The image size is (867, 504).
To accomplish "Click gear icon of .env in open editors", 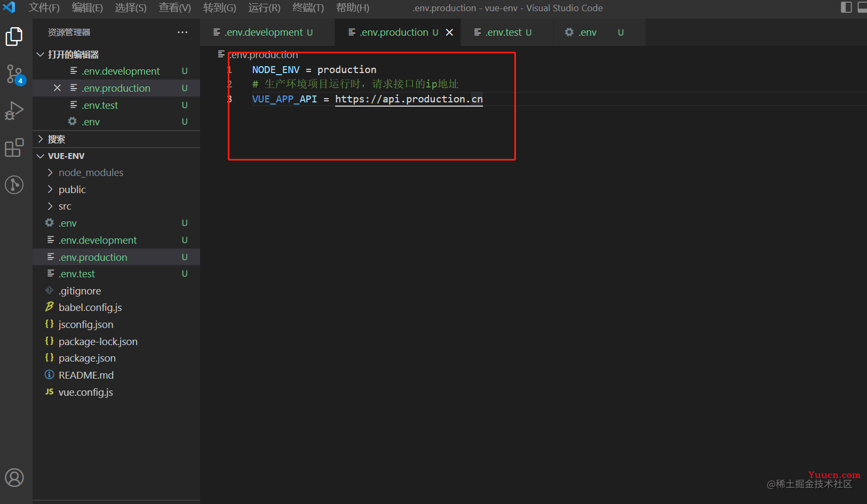I will coord(72,122).
